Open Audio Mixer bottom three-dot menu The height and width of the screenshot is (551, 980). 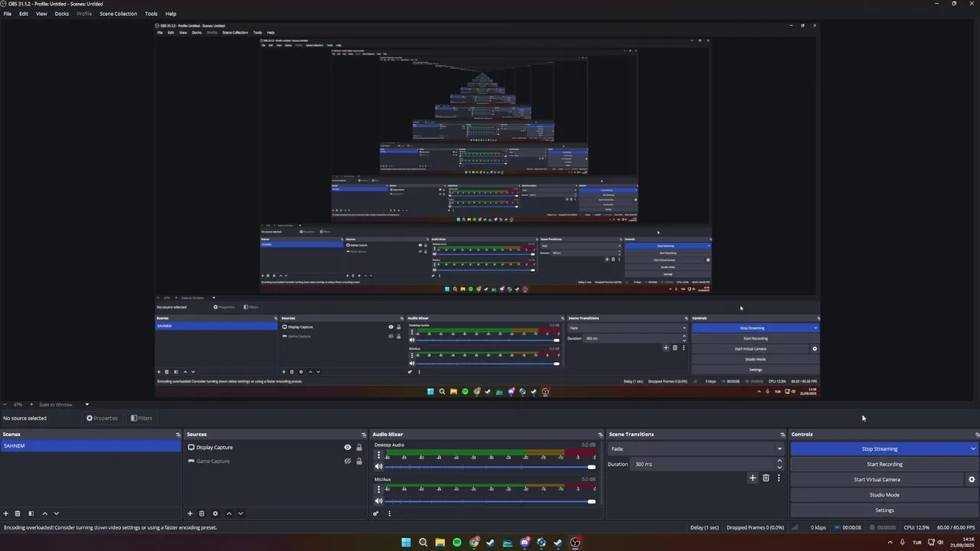[x=389, y=514]
